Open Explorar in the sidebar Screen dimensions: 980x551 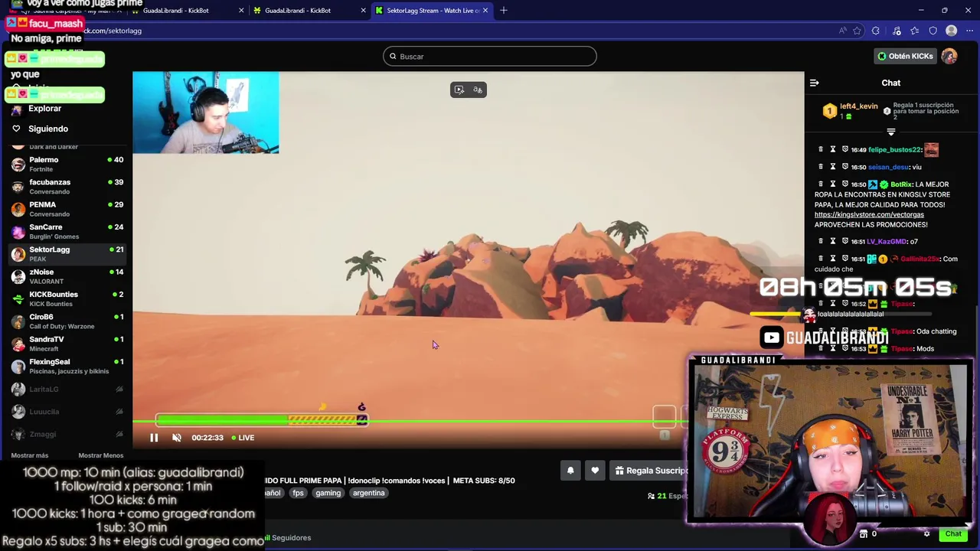click(44, 109)
